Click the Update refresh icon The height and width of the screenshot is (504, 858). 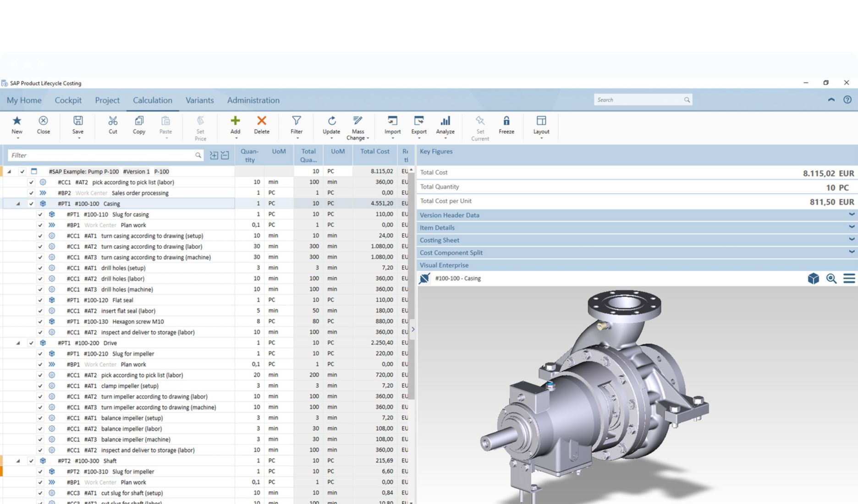click(331, 121)
